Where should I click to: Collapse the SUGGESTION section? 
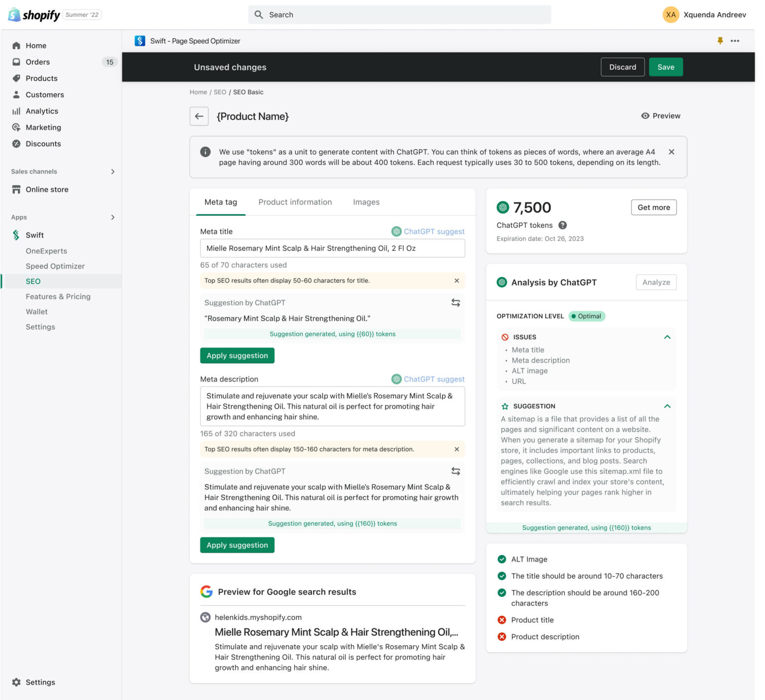pyautogui.click(x=667, y=406)
